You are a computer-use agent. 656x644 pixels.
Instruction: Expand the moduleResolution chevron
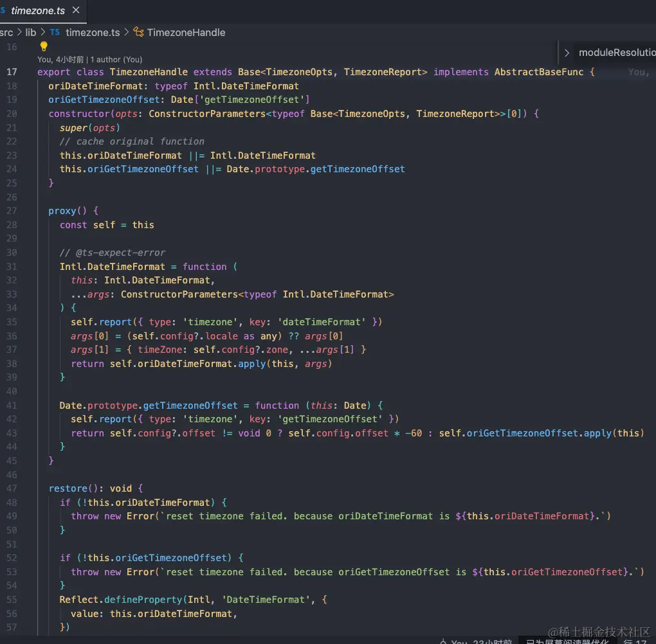567,53
